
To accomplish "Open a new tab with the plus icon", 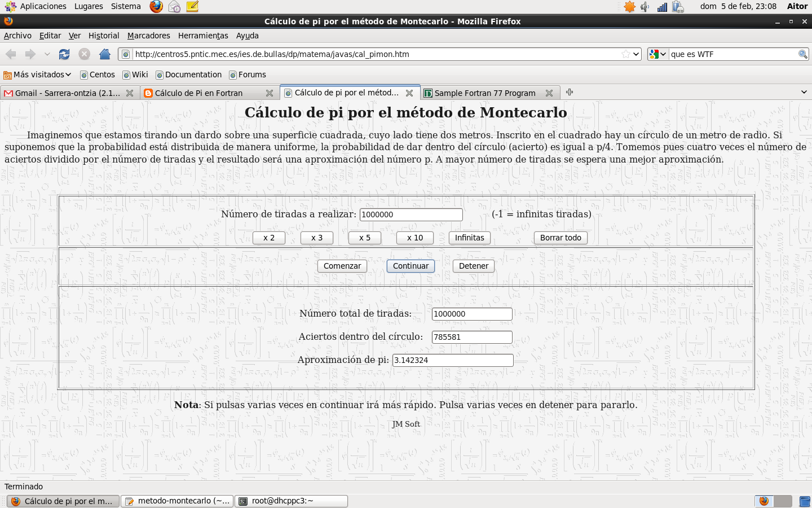I will pyautogui.click(x=570, y=92).
